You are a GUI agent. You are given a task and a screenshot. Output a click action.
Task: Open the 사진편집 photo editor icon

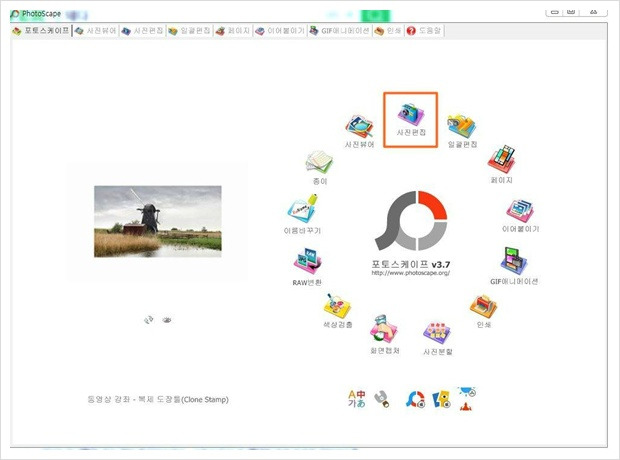[x=411, y=119]
